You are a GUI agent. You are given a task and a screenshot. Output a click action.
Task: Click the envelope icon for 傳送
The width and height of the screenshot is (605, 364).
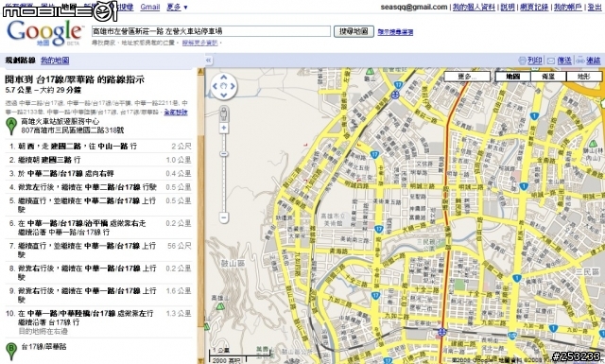tap(551, 61)
